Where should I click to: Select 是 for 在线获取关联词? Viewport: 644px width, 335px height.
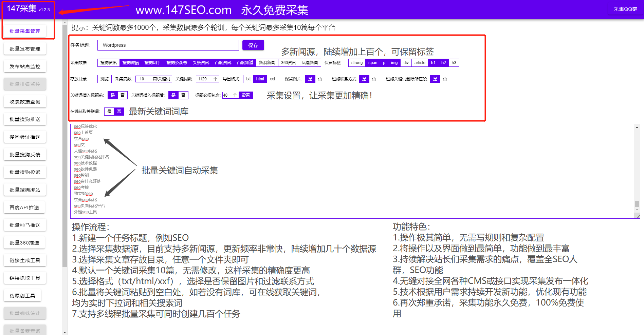tap(109, 111)
